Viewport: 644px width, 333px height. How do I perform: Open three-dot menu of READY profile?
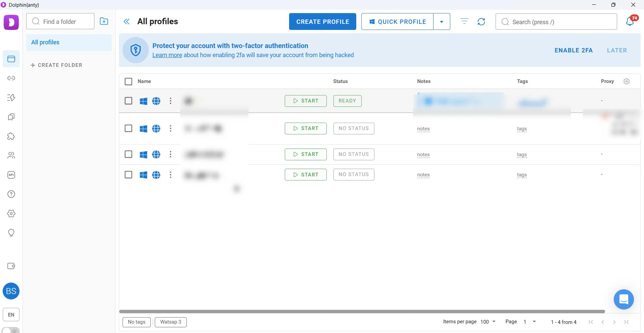coord(171,101)
